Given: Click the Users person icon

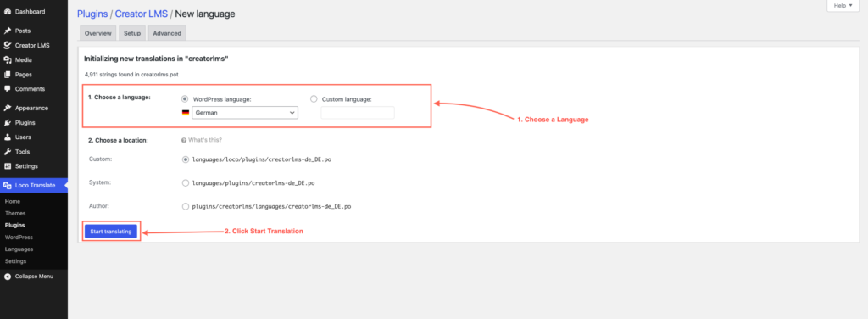Looking at the screenshot, I should point(8,137).
